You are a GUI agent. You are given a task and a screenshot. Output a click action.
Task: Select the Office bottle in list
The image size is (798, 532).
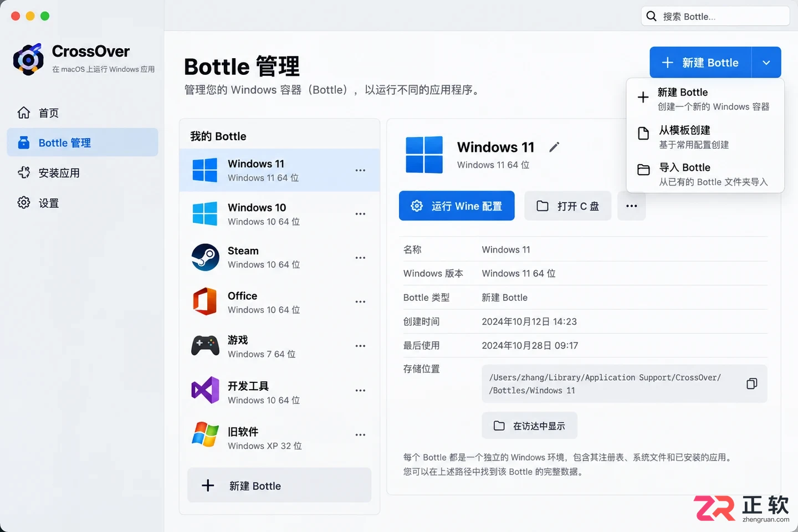tap(280, 302)
